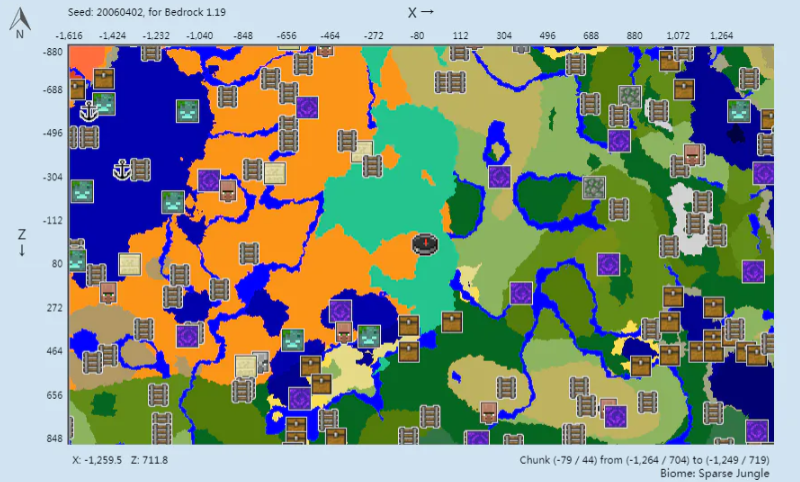The width and height of the screenshot is (800, 482).
Task: Click the 'X: -1,259.5' coordinate readout
Action: (x=97, y=460)
